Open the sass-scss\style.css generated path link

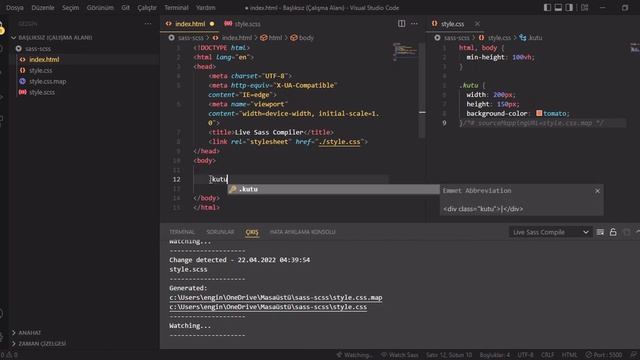pyautogui.click(x=268, y=307)
